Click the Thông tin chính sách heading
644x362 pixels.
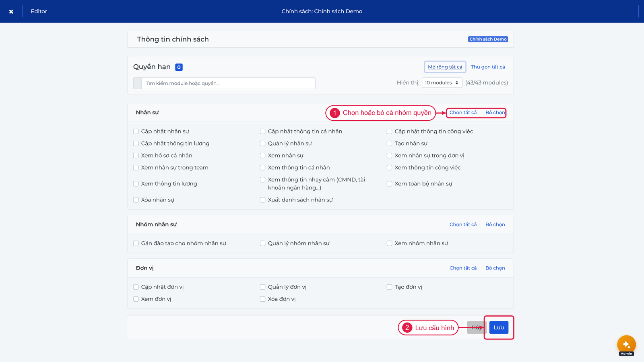173,39
